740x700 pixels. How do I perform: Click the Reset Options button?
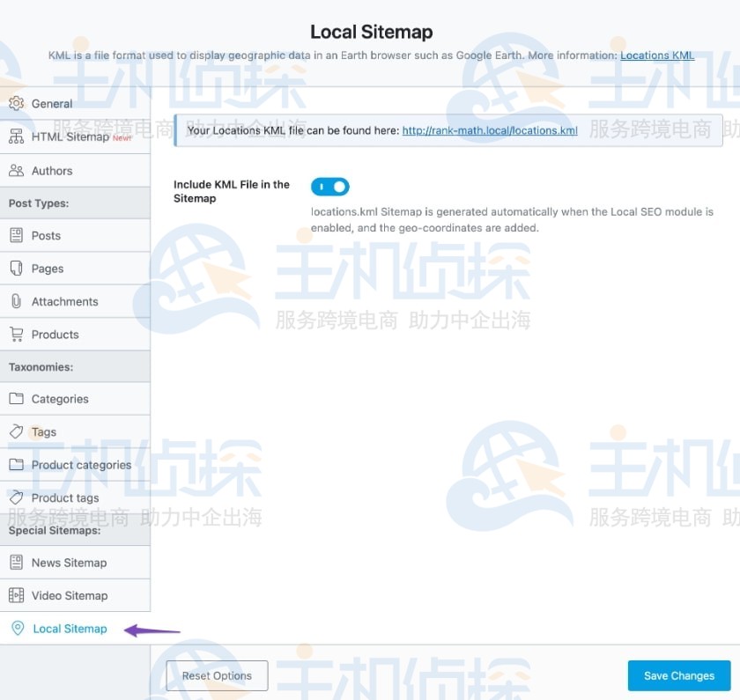point(216,675)
